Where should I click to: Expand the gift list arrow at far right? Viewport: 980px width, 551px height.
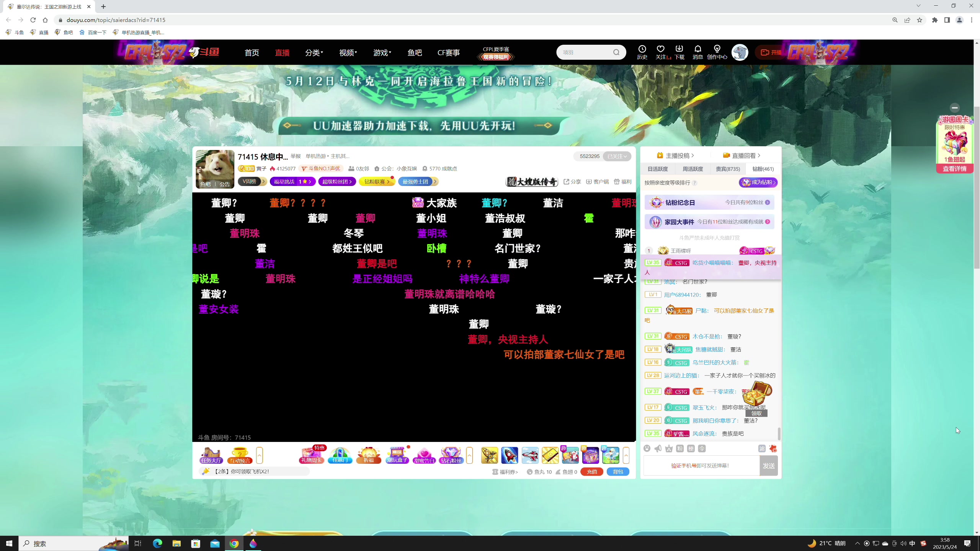pos(626,455)
